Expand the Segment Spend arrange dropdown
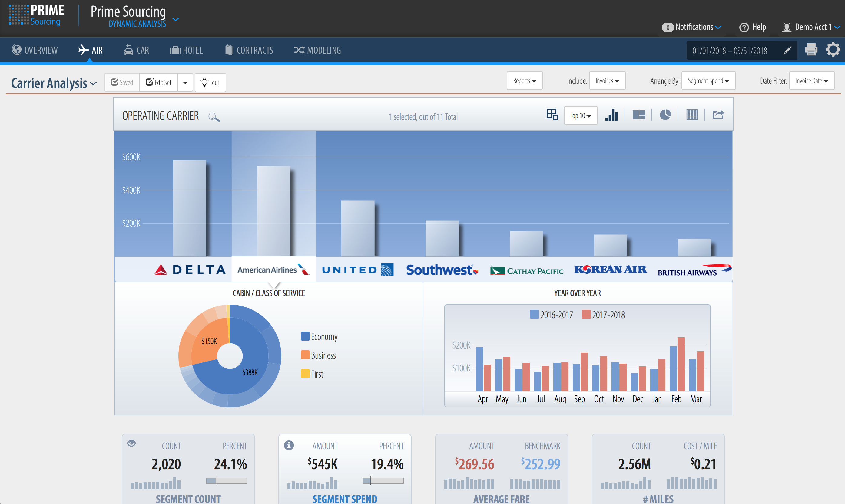 click(x=708, y=81)
